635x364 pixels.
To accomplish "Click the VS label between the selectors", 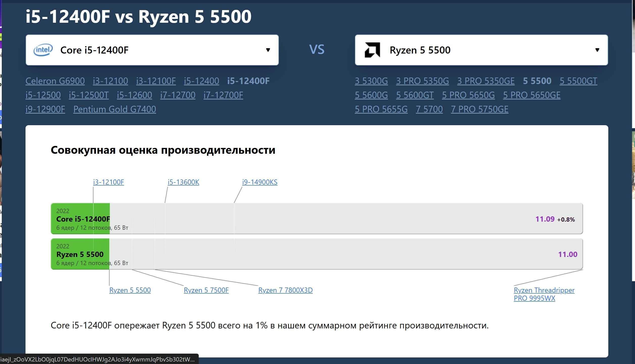I will click(317, 49).
